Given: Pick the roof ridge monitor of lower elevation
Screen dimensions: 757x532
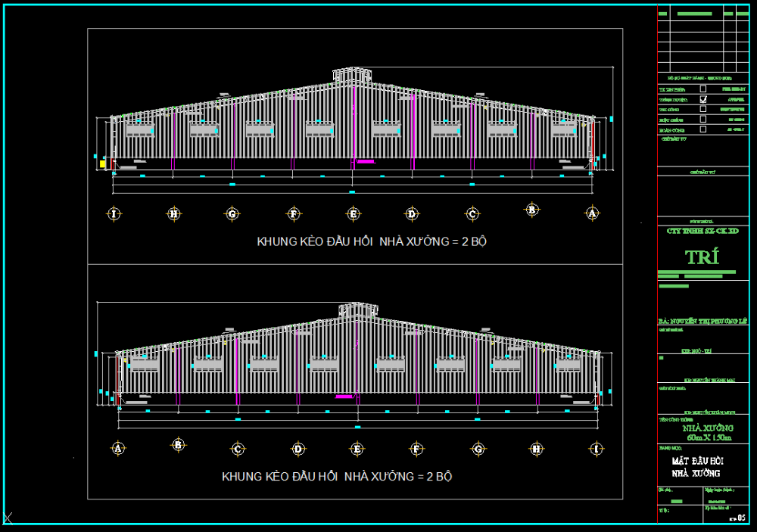Looking at the screenshot, I should [358, 310].
